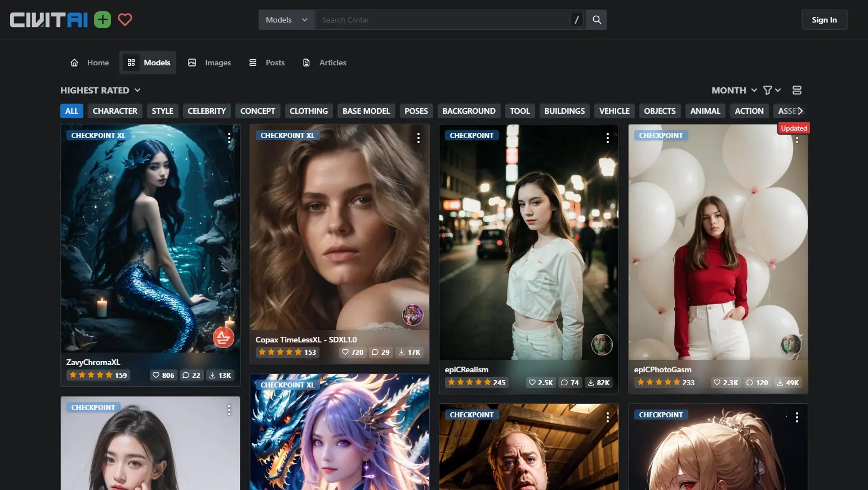
Task: Click the Sign In button
Action: click(x=824, y=20)
